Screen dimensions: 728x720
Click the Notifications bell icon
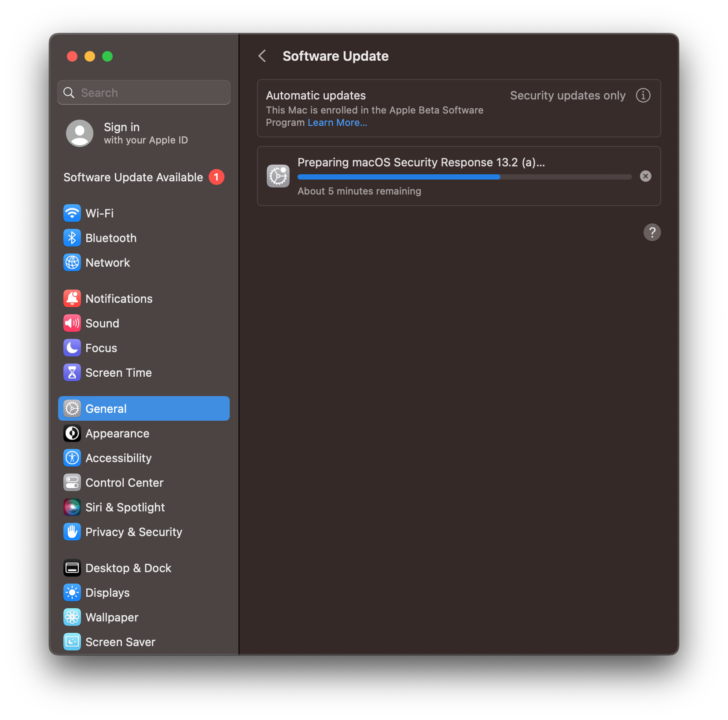tap(72, 299)
